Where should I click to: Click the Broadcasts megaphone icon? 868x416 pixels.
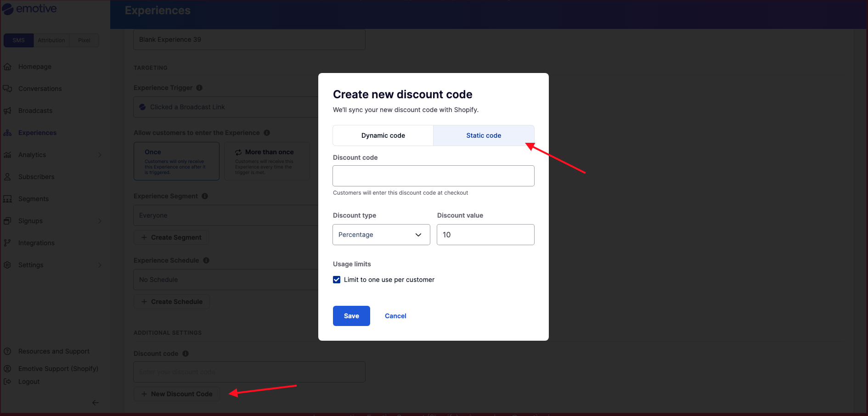point(7,111)
